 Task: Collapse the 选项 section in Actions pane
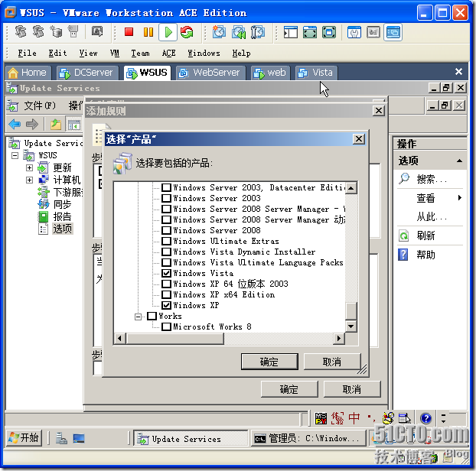point(459,161)
